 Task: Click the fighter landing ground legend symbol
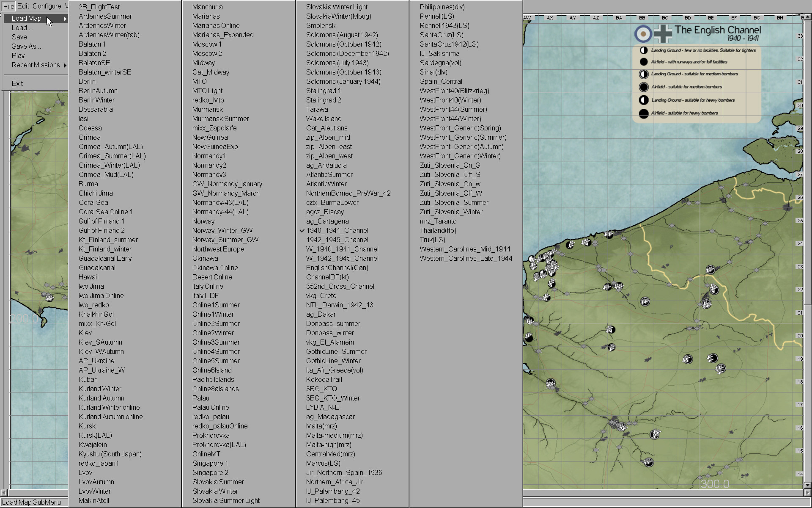pos(644,50)
